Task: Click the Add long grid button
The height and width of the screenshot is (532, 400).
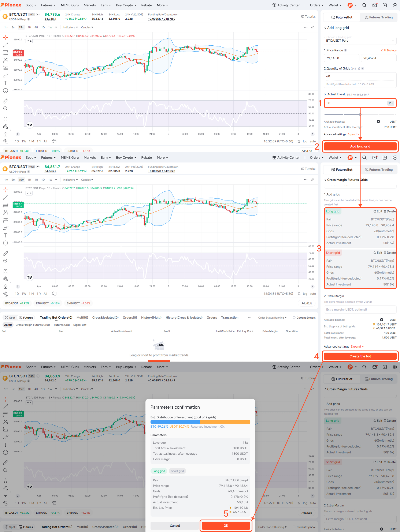Action: [x=360, y=146]
